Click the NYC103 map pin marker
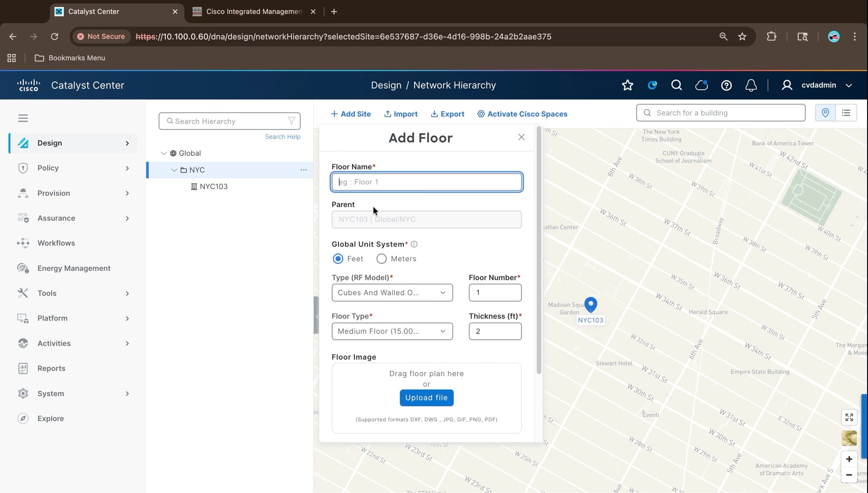Image resolution: width=868 pixels, height=493 pixels. coord(591,304)
